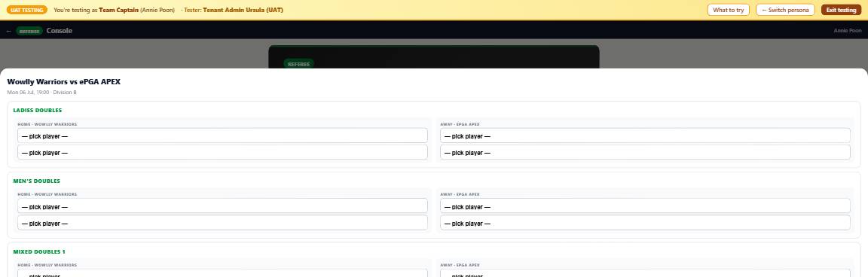868x277 pixels.
Task: Click the What to try button
Action: pos(728,10)
